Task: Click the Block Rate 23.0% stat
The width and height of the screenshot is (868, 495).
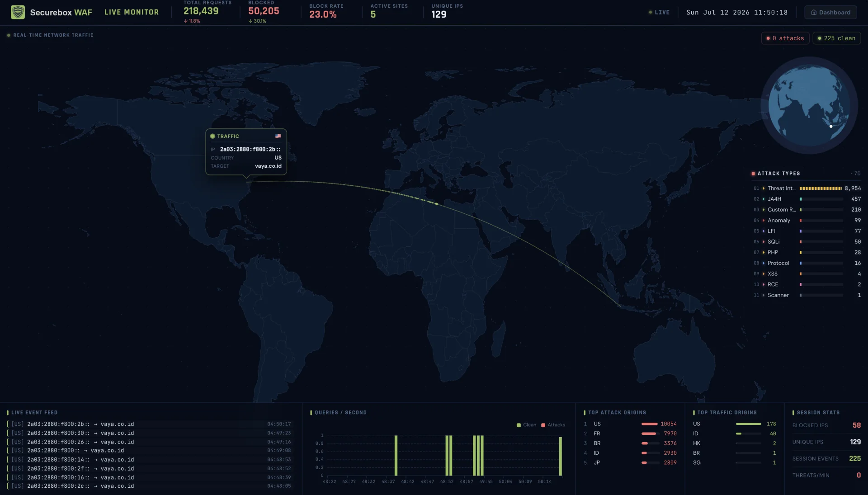Action: point(326,11)
